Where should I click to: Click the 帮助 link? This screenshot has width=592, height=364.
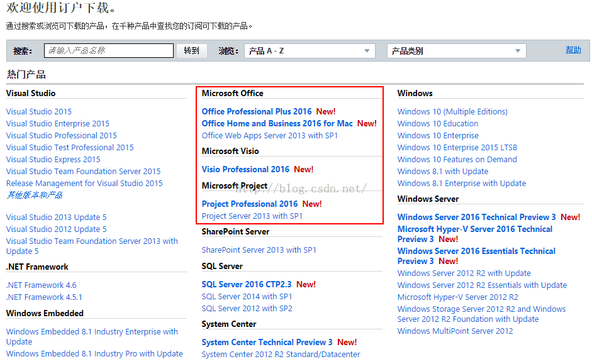pos(573,50)
